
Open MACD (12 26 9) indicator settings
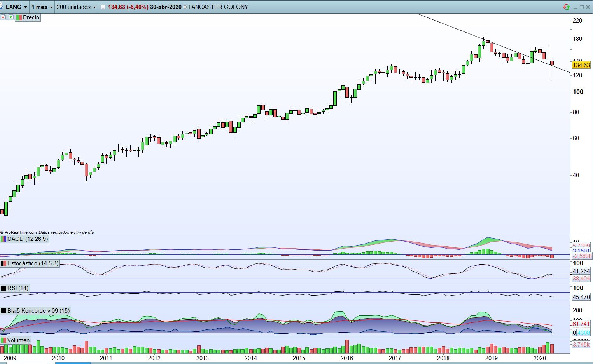[28, 239]
